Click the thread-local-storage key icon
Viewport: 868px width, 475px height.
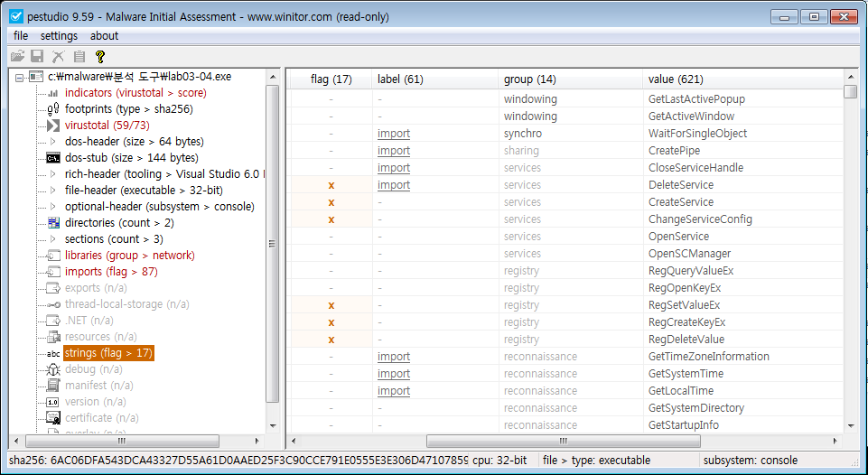coord(53,304)
